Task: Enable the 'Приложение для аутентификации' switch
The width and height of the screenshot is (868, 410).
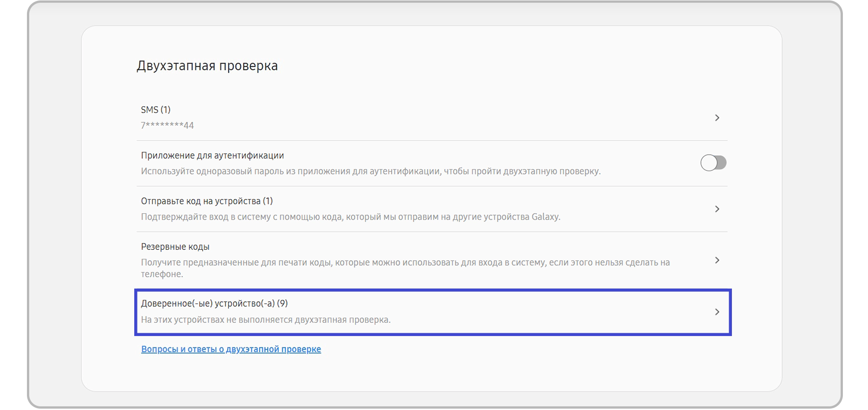Action: coord(713,163)
